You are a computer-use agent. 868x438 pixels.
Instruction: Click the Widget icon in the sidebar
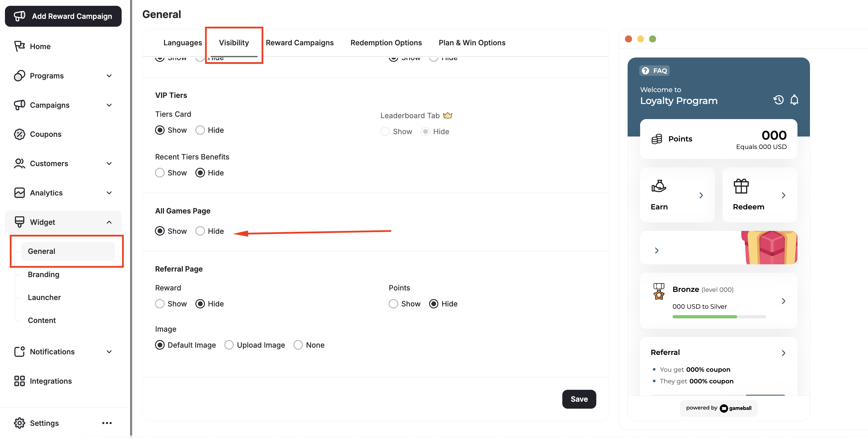(x=19, y=222)
